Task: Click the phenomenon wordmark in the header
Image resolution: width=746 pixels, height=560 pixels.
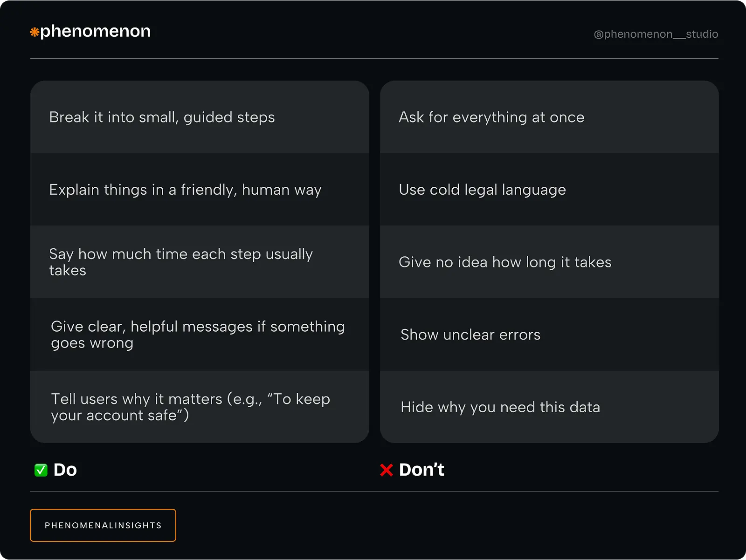Action: pyautogui.click(x=96, y=31)
